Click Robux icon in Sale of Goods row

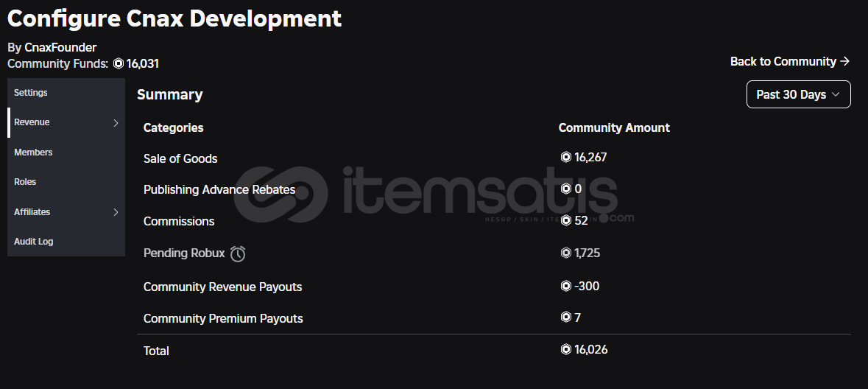(x=565, y=158)
